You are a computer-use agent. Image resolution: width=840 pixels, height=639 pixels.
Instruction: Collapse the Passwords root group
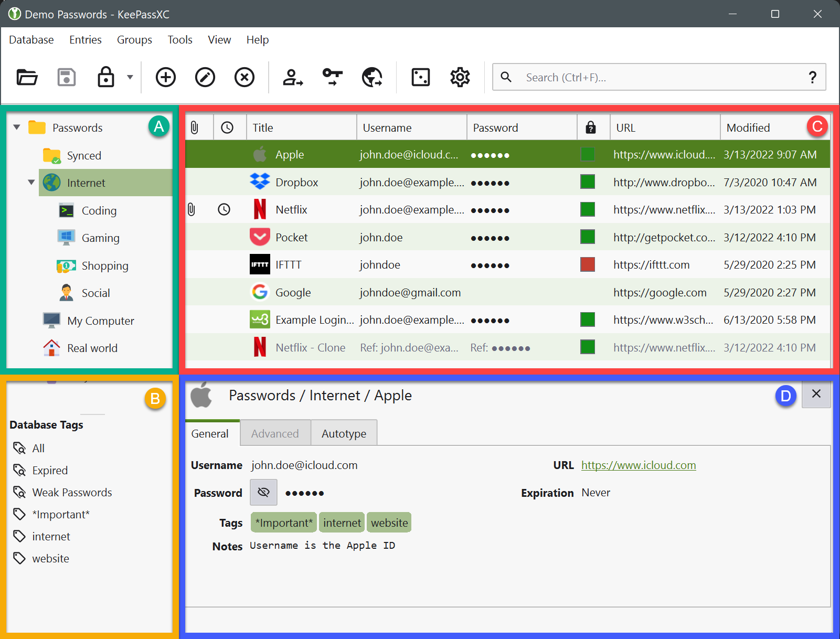(x=17, y=127)
